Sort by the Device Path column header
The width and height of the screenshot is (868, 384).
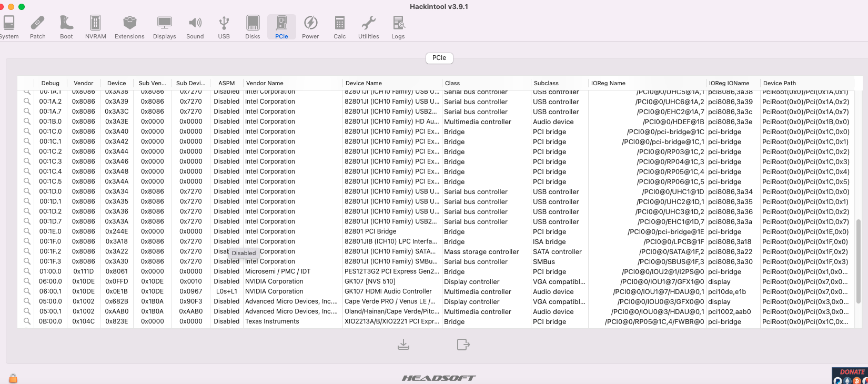[808, 83]
